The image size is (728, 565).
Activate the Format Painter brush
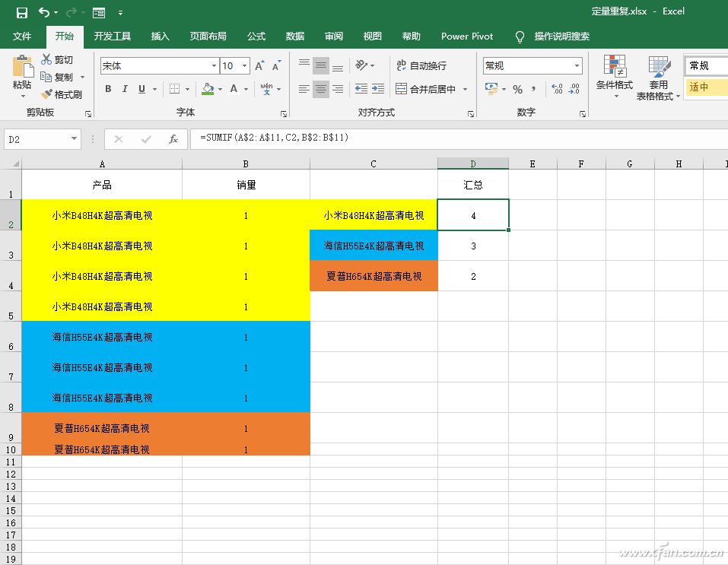(x=46, y=94)
